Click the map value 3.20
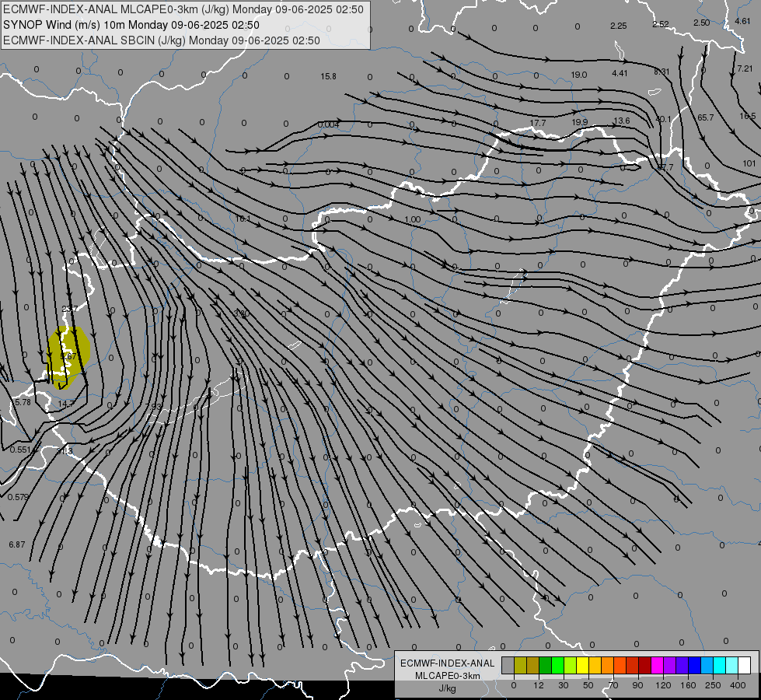Image resolution: width=761 pixels, height=700 pixels. click(241, 313)
